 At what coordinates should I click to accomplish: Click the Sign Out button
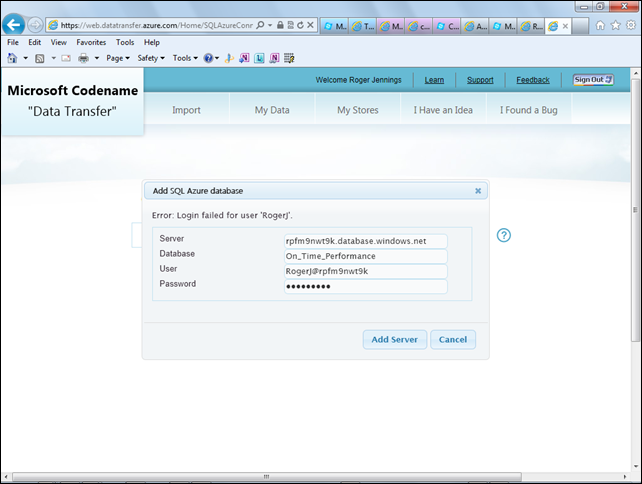point(593,80)
